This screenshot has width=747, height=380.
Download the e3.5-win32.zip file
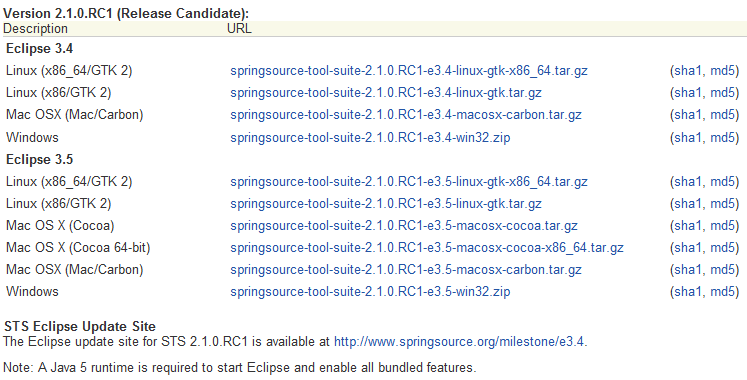pyautogui.click(x=370, y=291)
